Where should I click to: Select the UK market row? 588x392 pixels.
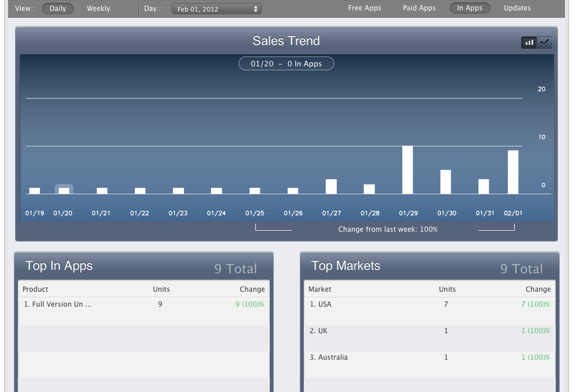coord(429,331)
